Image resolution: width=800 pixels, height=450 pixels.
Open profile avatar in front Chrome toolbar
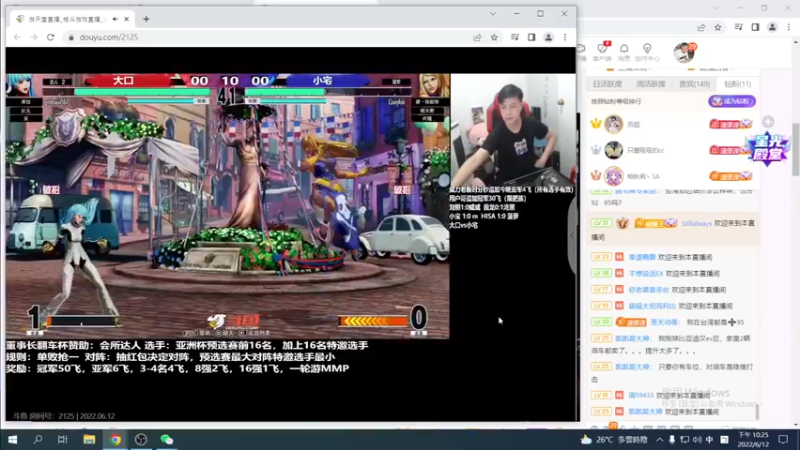(x=548, y=37)
